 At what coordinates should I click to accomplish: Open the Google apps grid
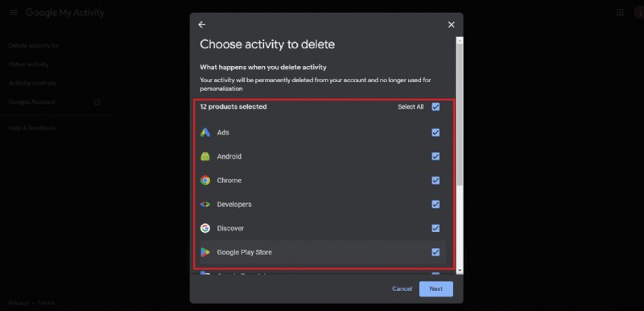(x=620, y=12)
